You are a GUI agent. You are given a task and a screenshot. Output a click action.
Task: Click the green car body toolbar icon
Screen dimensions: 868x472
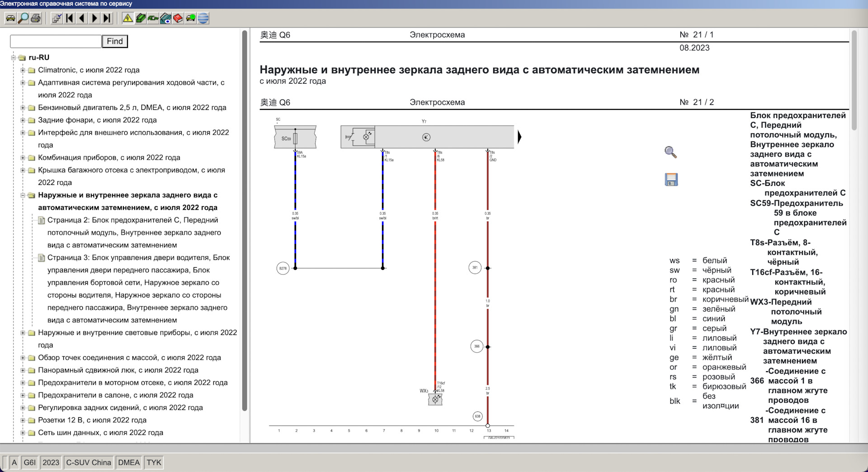(153, 19)
